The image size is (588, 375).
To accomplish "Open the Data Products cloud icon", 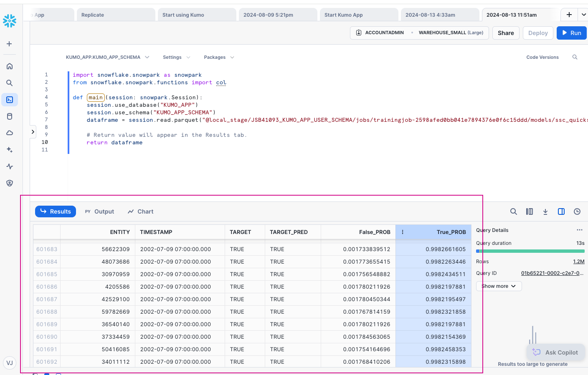I will pos(10,133).
